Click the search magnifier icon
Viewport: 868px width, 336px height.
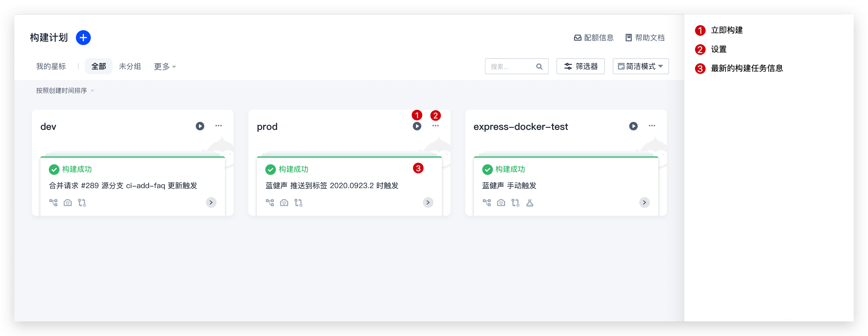tap(539, 66)
